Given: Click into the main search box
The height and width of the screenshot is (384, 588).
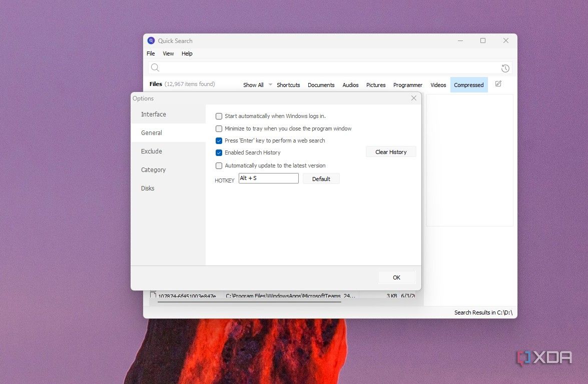Looking at the screenshot, I should pos(330,68).
